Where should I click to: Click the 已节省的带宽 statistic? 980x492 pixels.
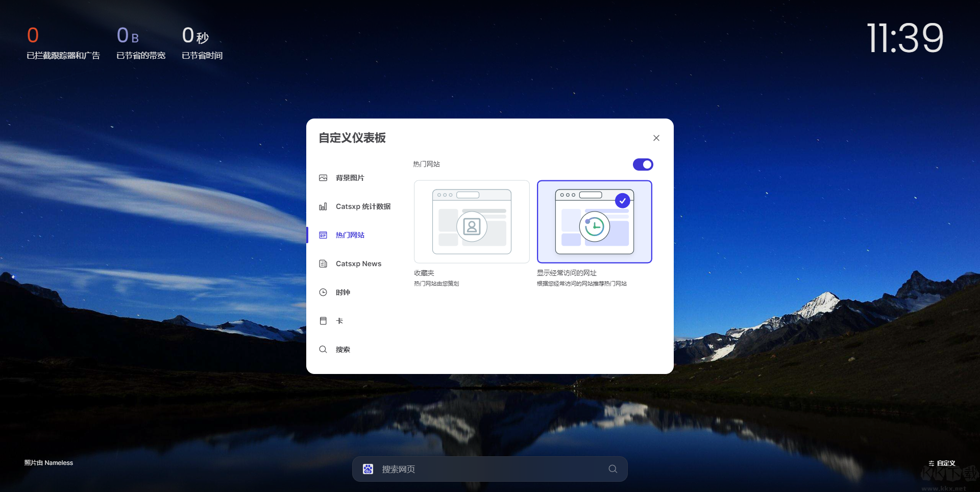pos(141,43)
